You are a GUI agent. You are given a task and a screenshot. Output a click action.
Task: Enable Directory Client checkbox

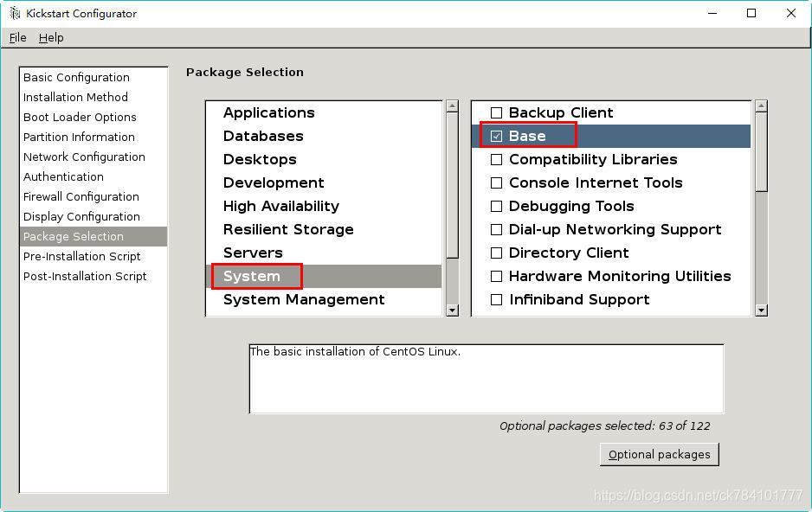click(496, 253)
